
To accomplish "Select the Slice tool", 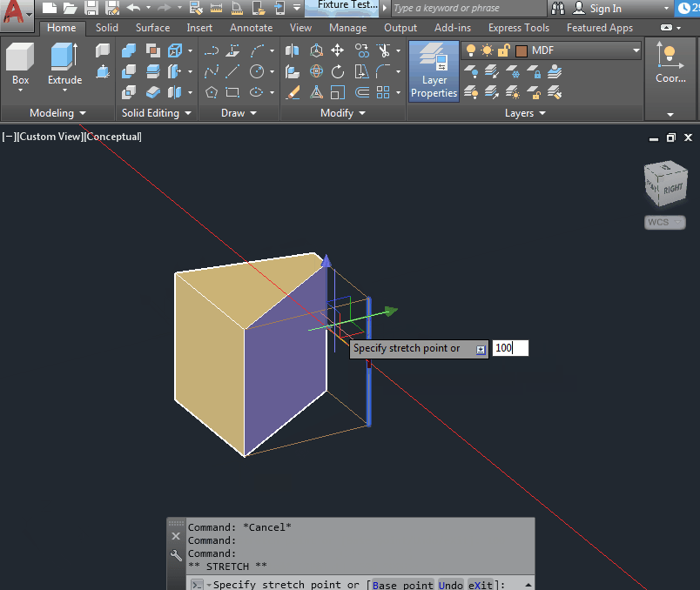I will tap(152, 71).
